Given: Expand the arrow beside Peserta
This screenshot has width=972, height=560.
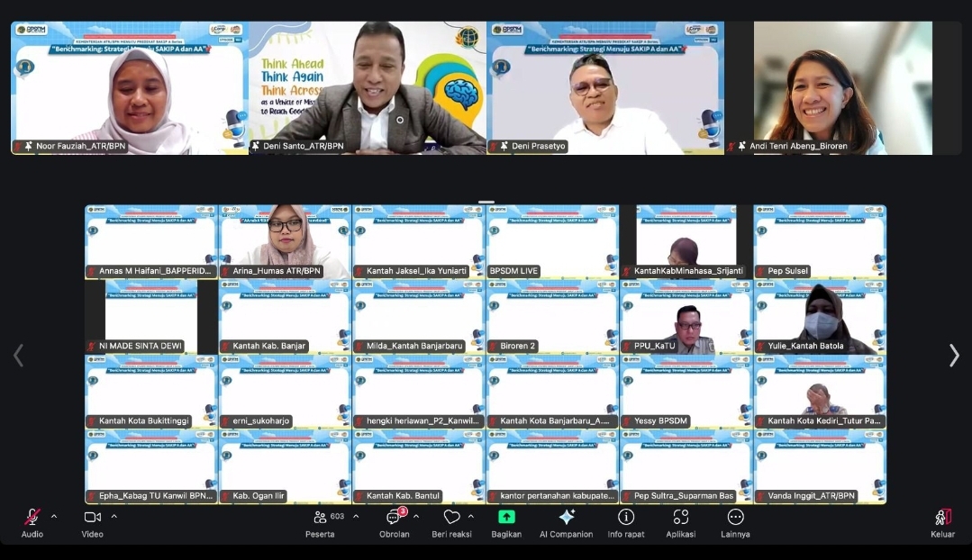Looking at the screenshot, I should click(356, 517).
